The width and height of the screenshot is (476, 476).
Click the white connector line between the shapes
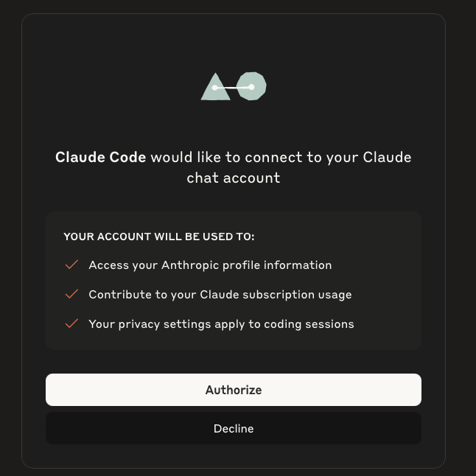click(x=233, y=88)
